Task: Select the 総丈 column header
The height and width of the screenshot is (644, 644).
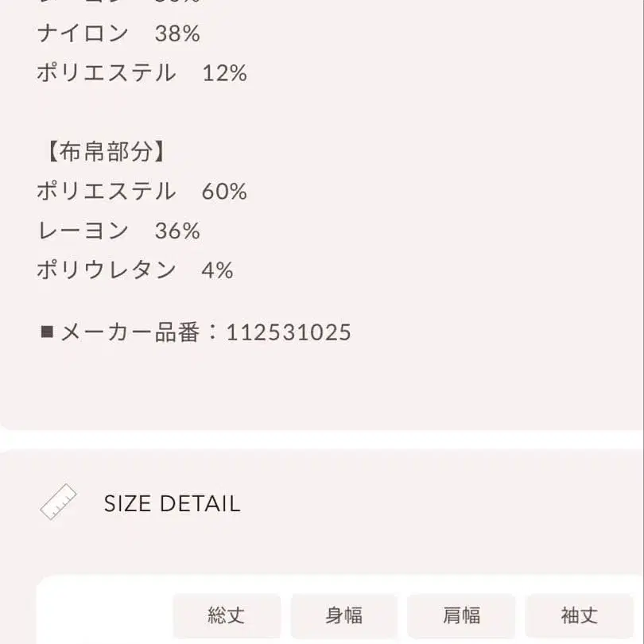Action: [227, 615]
